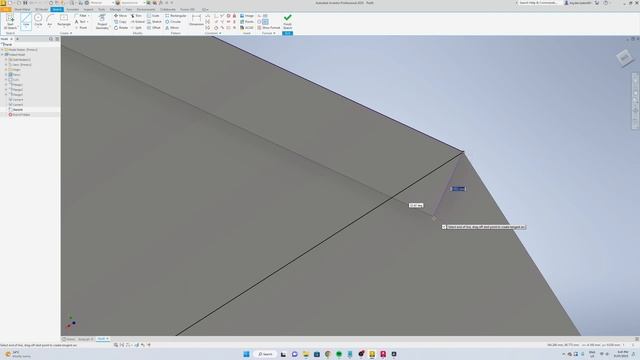Viewport: 640px width, 360px height.
Task: Click Finish Sketch
Action: [x=287, y=22]
